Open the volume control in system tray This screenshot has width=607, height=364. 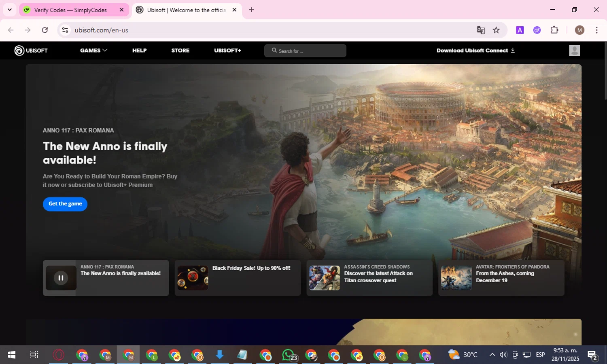coord(503,355)
